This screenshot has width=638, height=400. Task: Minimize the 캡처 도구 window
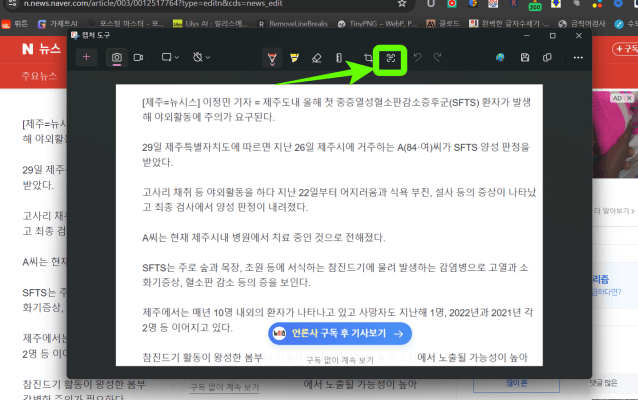click(527, 36)
